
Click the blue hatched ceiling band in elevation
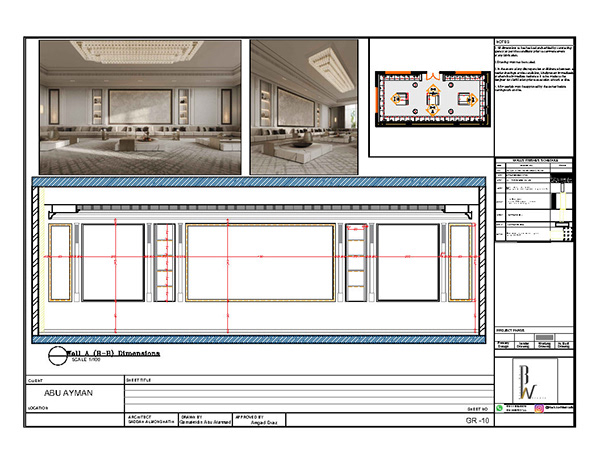tap(260, 184)
